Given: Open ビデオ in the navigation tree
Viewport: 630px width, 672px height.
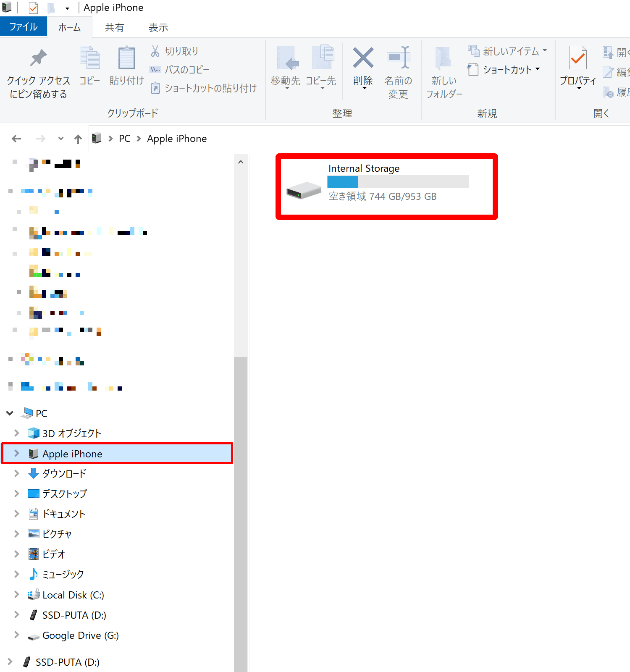Looking at the screenshot, I should 54,554.
